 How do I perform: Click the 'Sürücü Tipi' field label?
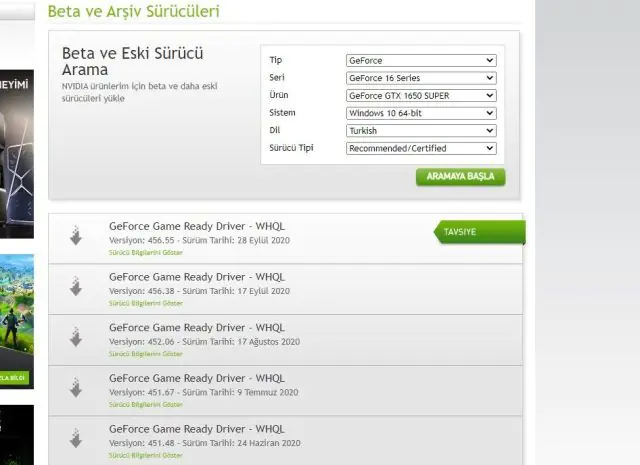tap(291, 148)
